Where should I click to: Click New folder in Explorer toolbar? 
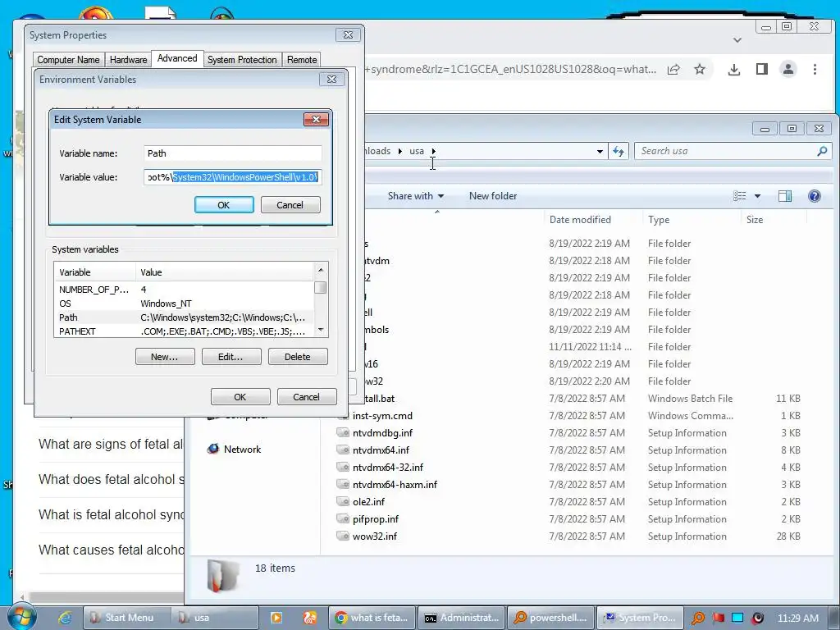point(493,196)
